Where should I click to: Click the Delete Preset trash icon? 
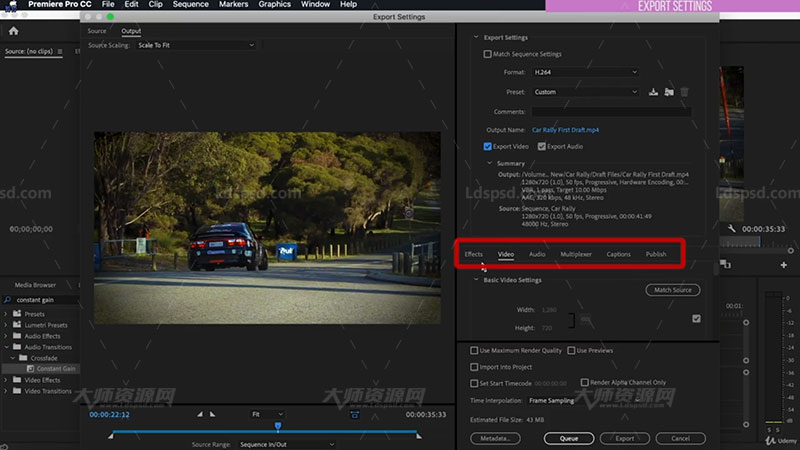click(685, 92)
